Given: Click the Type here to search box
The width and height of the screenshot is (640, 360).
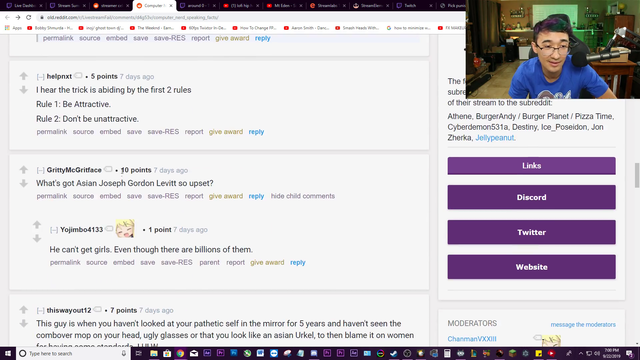Looking at the screenshot, I should point(73,353).
